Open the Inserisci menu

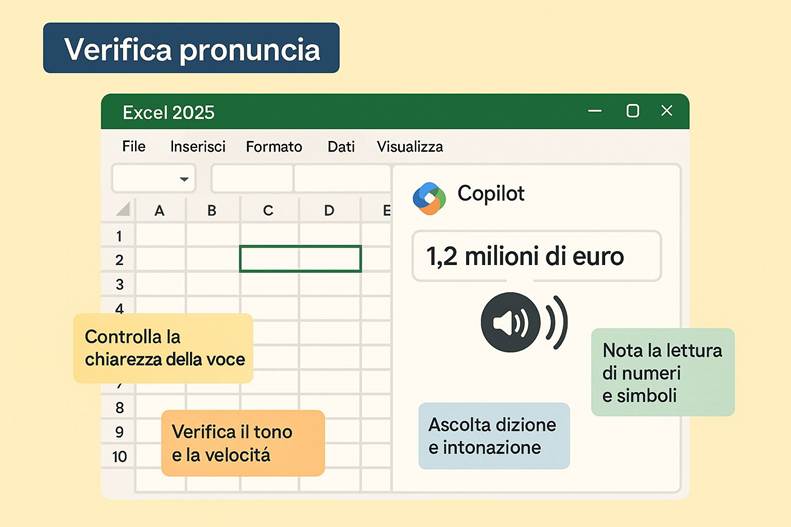coord(198,146)
